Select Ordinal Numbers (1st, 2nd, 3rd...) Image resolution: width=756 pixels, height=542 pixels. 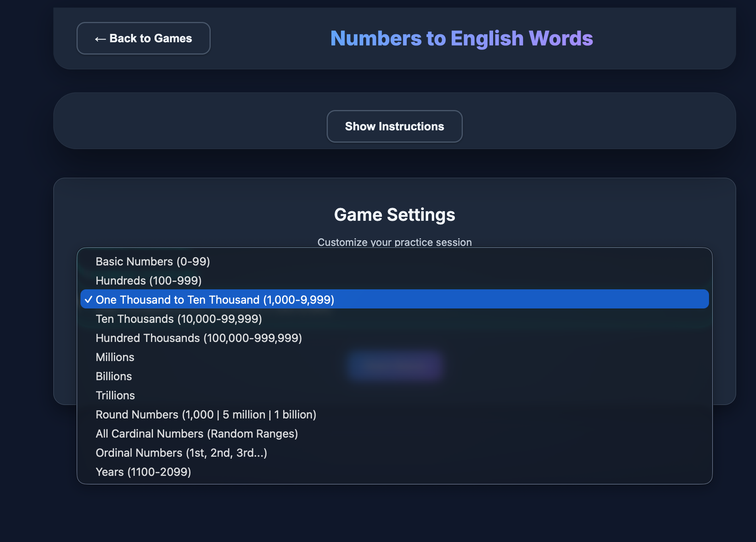(x=181, y=453)
